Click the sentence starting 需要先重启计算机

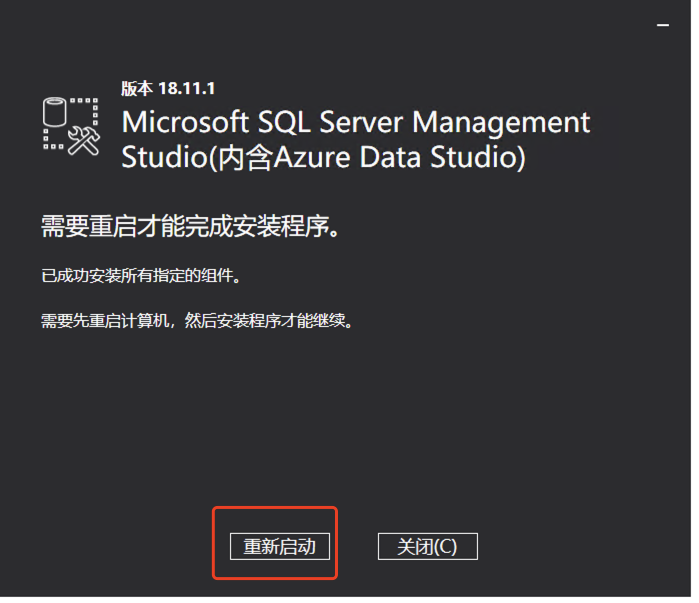[196, 322]
